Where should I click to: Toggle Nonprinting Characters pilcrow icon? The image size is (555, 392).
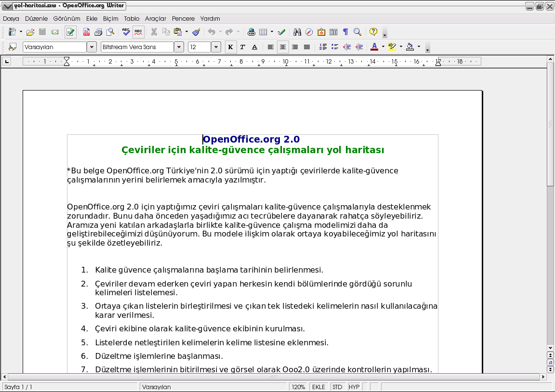pos(345,32)
